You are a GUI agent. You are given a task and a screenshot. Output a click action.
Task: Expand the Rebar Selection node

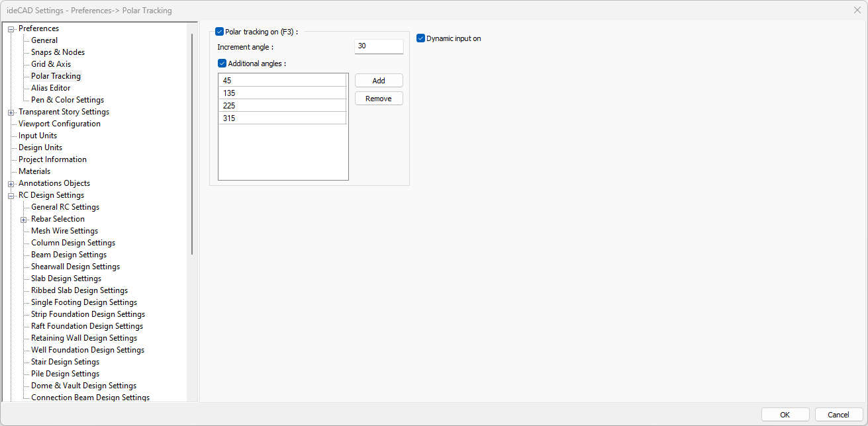pos(23,220)
